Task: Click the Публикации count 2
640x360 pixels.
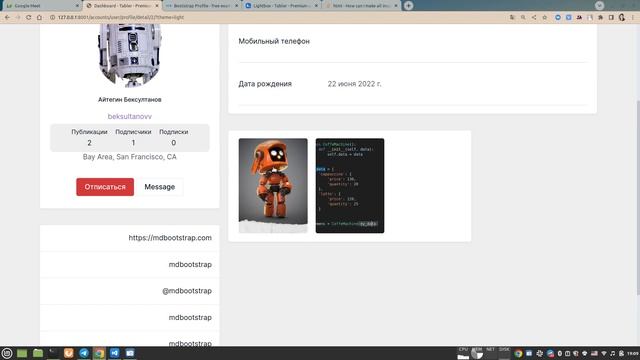Action: (x=89, y=143)
